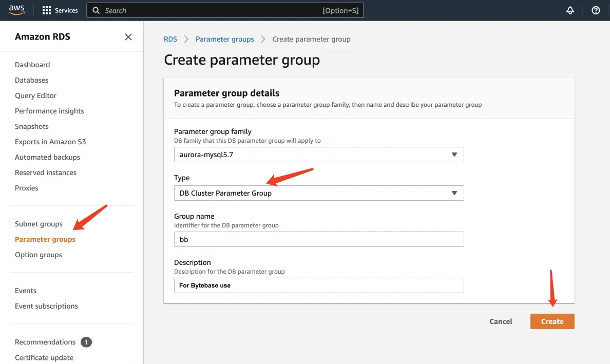The height and width of the screenshot is (364, 610).
Task: Open Event subscriptions in sidebar
Action: pyautogui.click(x=46, y=306)
